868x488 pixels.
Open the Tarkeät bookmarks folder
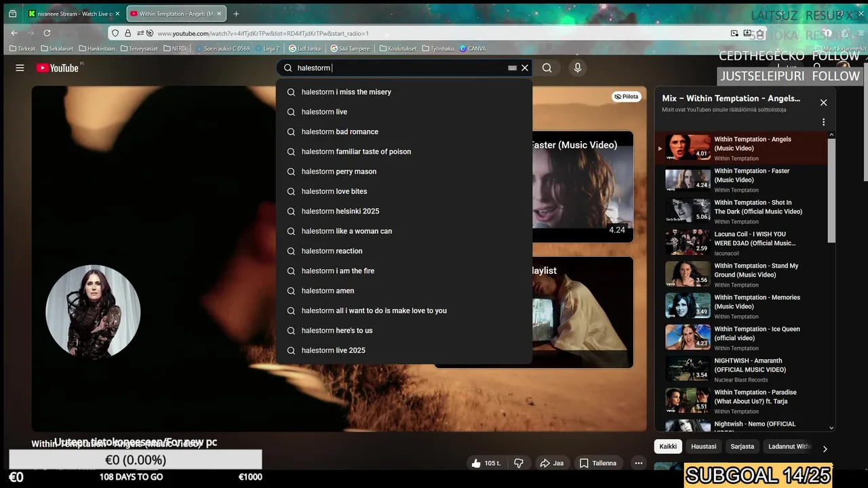(x=22, y=49)
